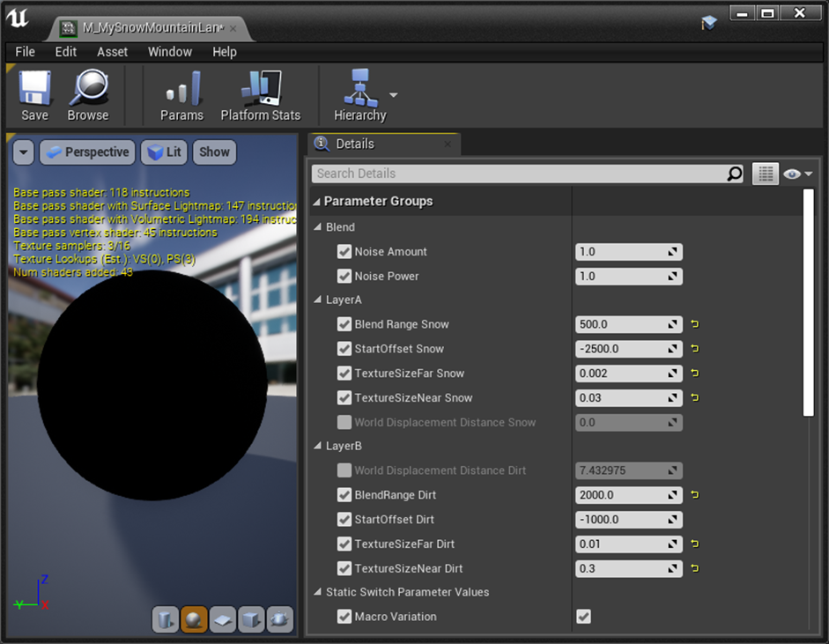The width and height of the screenshot is (829, 644).
Task: Uncheck the Noise Power override
Action: point(344,276)
